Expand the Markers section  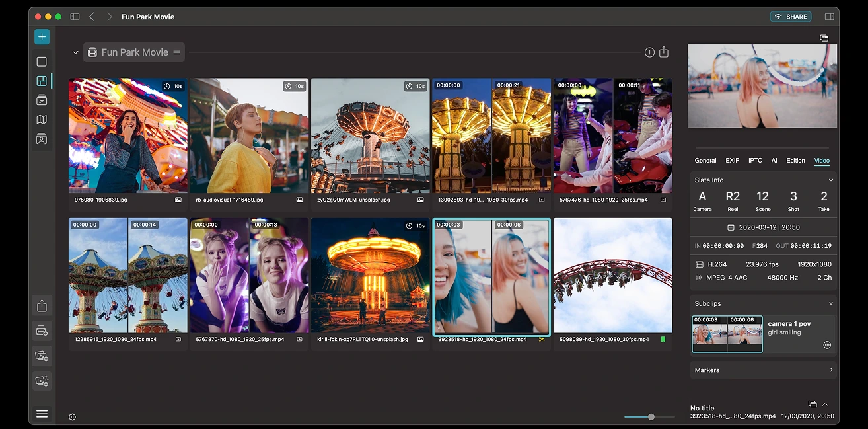831,370
